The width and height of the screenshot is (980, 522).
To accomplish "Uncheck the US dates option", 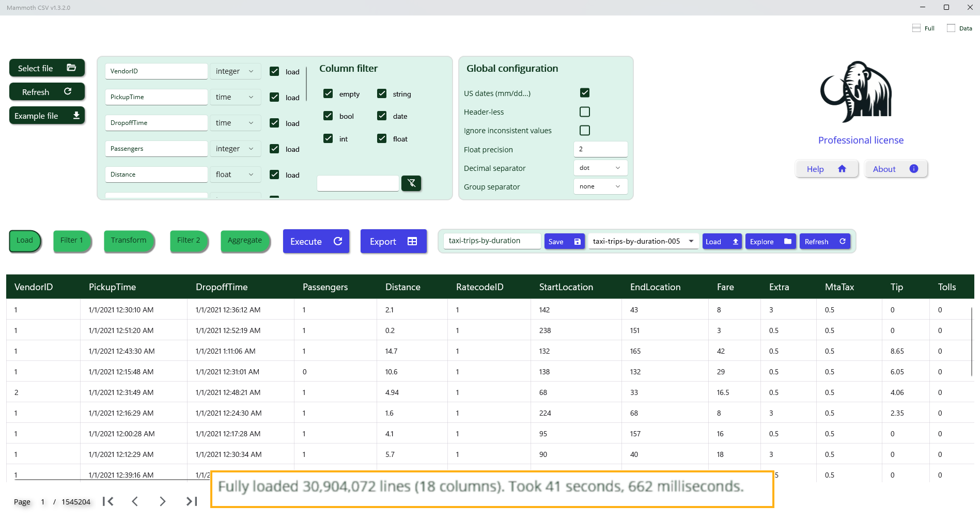I will pyautogui.click(x=584, y=93).
